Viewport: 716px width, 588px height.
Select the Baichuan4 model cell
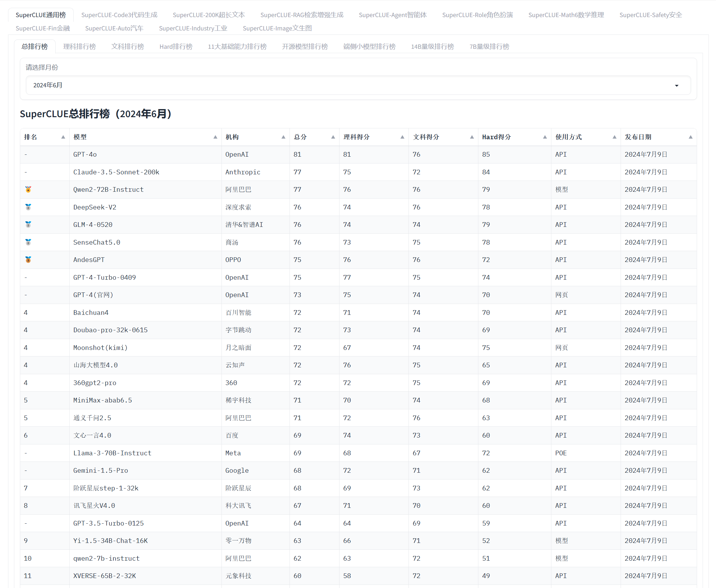pyautogui.click(x=145, y=313)
